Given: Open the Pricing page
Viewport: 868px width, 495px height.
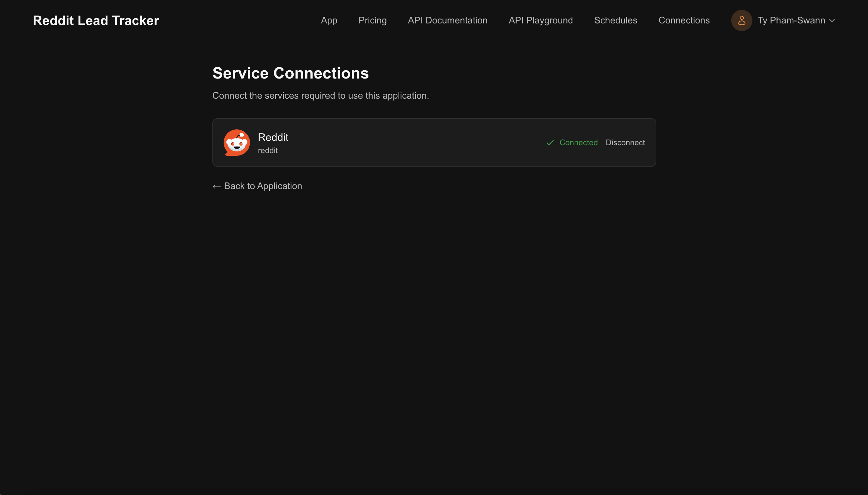Looking at the screenshot, I should (x=372, y=20).
